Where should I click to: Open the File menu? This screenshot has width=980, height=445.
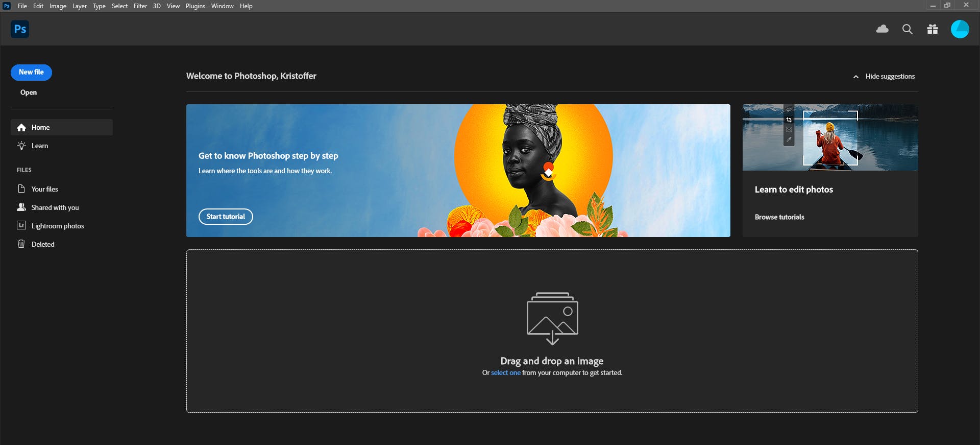click(22, 6)
